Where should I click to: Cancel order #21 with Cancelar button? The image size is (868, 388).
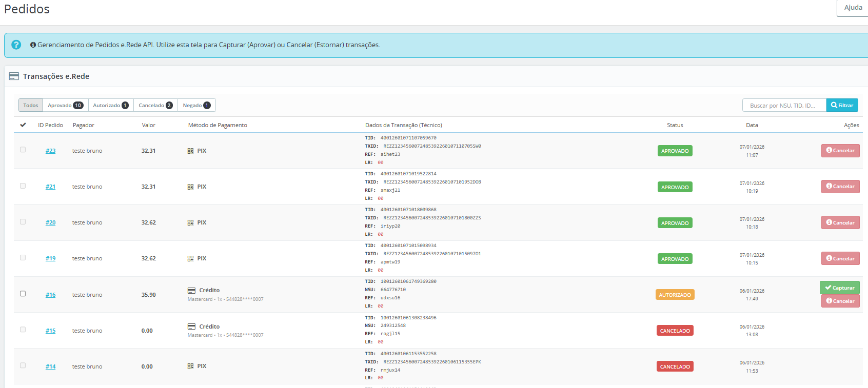click(x=840, y=187)
